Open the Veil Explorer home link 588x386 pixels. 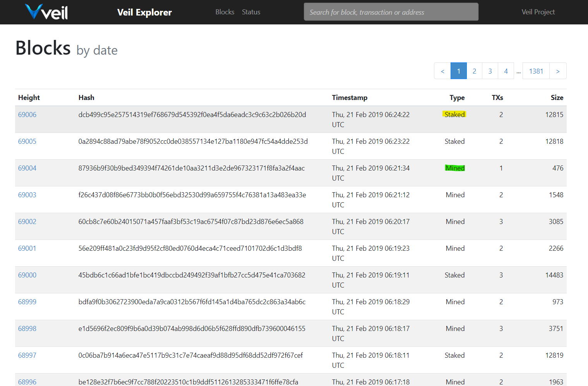(144, 12)
